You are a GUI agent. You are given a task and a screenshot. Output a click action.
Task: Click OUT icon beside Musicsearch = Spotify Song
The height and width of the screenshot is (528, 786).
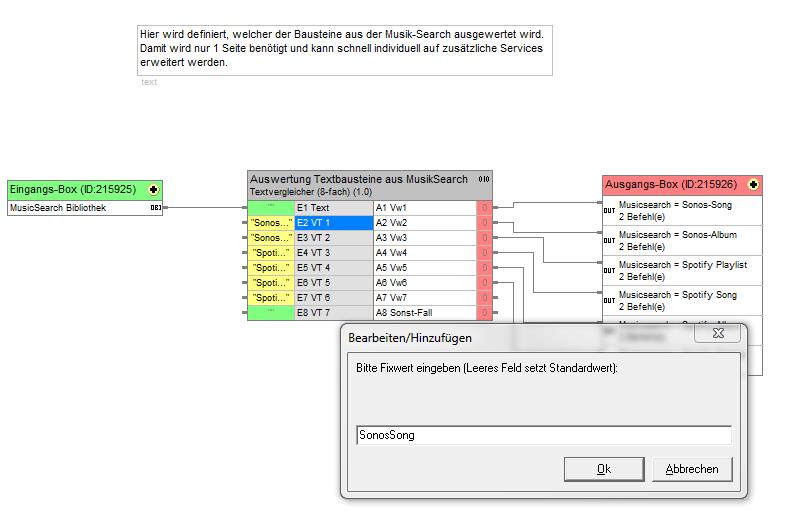tap(609, 301)
